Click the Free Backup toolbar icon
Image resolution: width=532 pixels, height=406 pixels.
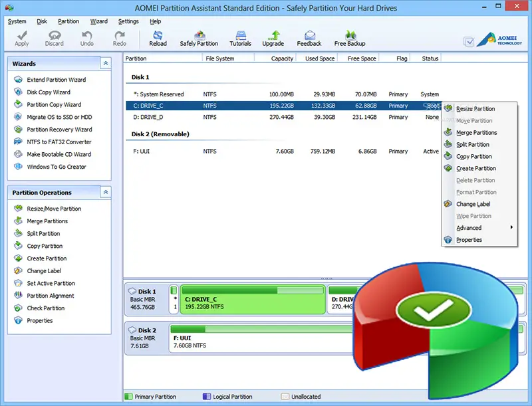[349, 38]
